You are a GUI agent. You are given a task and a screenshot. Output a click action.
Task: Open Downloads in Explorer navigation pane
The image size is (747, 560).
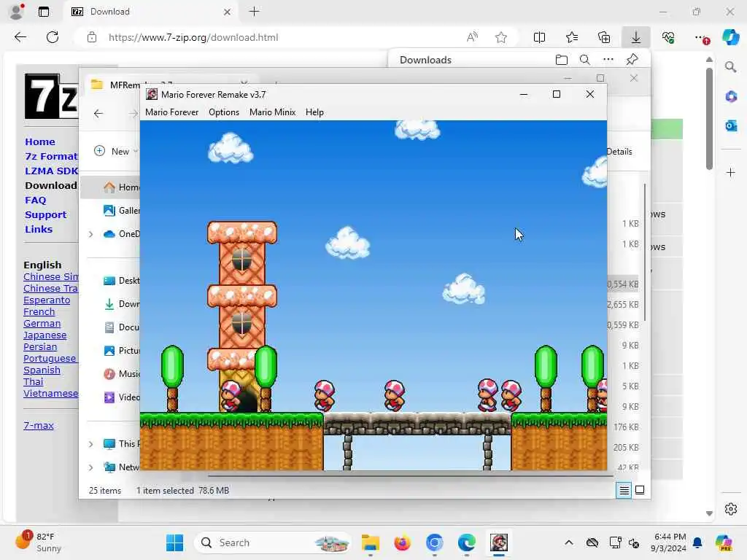(x=122, y=304)
